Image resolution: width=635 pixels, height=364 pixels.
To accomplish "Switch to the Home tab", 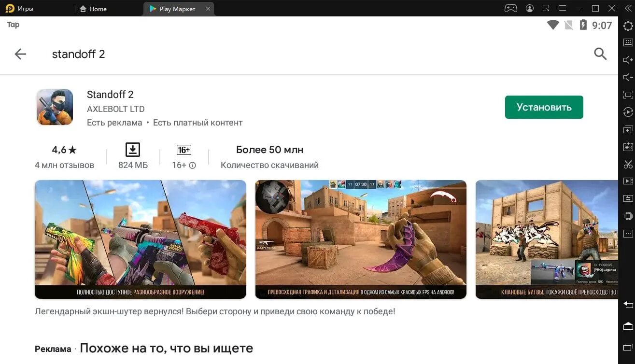I will coord(93,9).
